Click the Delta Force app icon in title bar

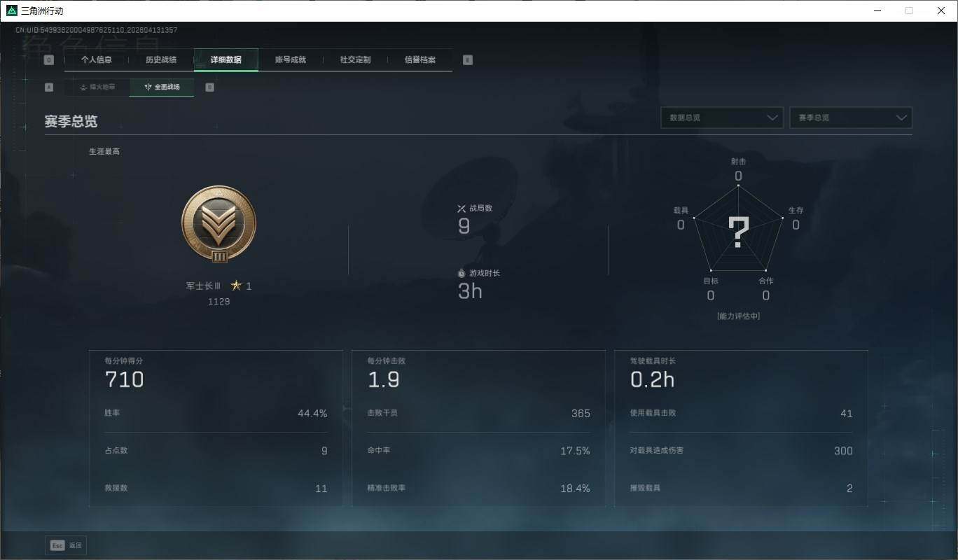click(11, 10)
